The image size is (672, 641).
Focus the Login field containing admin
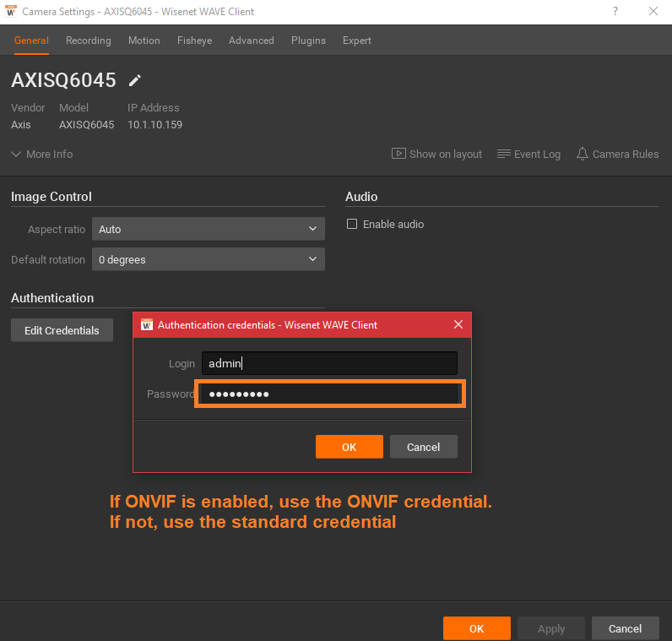tap(329, 363)
